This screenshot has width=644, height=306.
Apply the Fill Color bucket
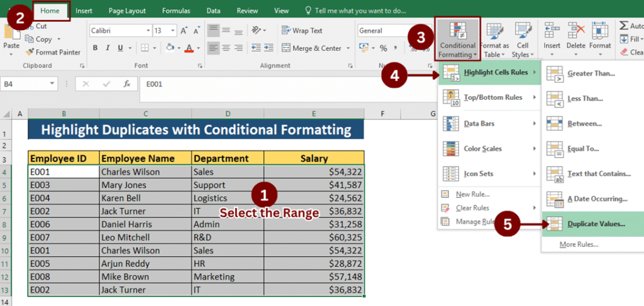point(170,48)
